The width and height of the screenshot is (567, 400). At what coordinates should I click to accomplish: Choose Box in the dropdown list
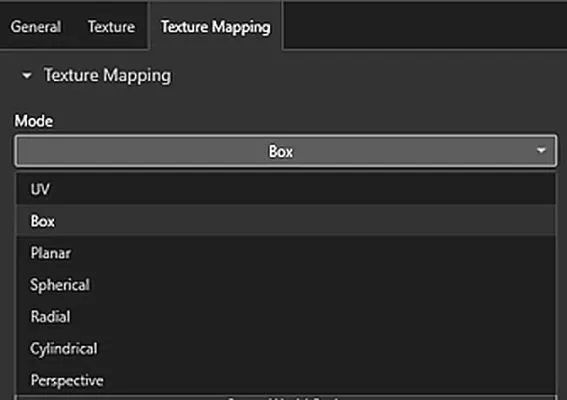coord(285,221)
